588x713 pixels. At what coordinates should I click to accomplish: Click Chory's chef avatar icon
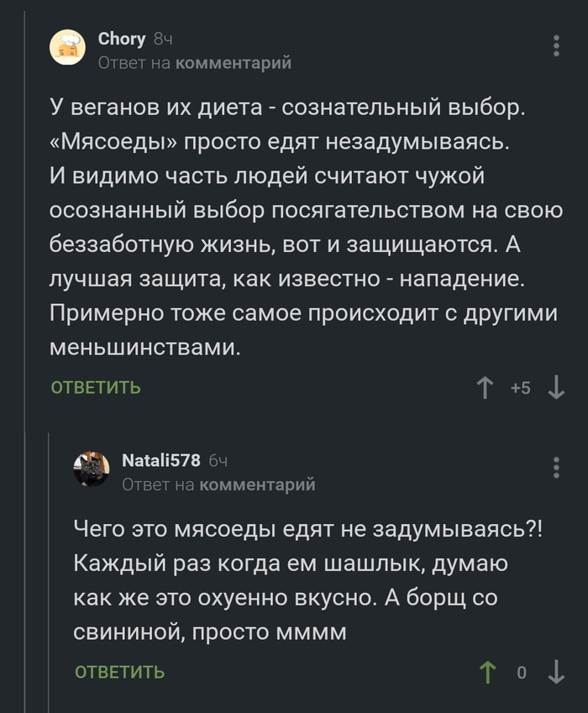coord(68,46)
